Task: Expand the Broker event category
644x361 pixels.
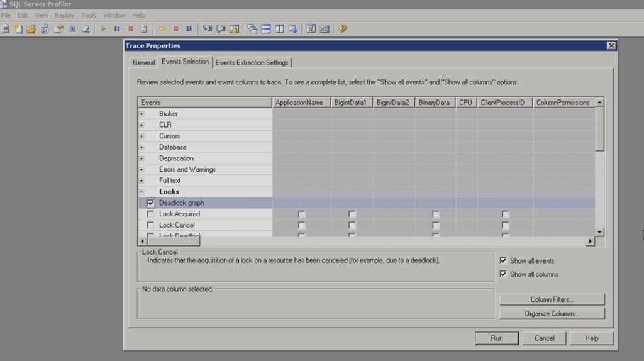Action: click(142, 114)
